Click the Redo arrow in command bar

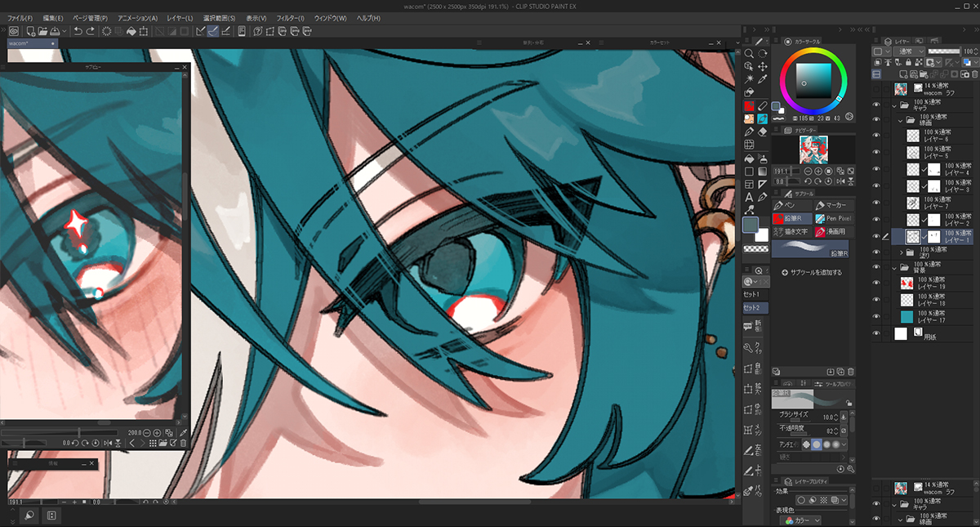click(x=89, y=31)
